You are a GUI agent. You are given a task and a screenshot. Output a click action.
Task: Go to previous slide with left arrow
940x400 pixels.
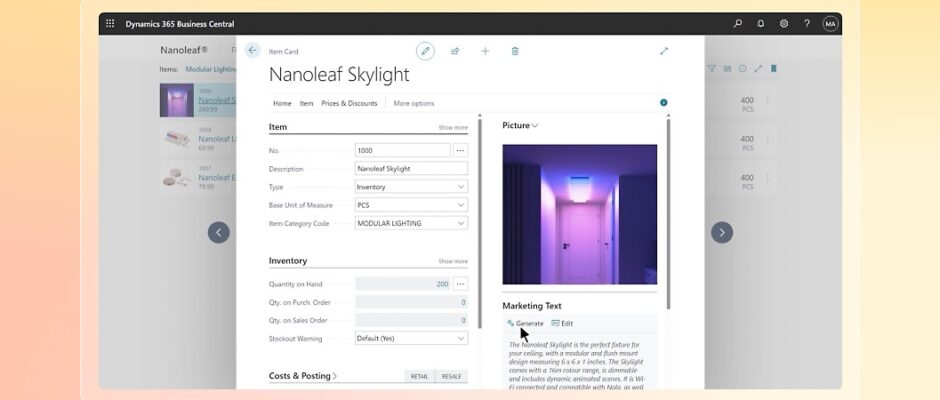[219, 232]
